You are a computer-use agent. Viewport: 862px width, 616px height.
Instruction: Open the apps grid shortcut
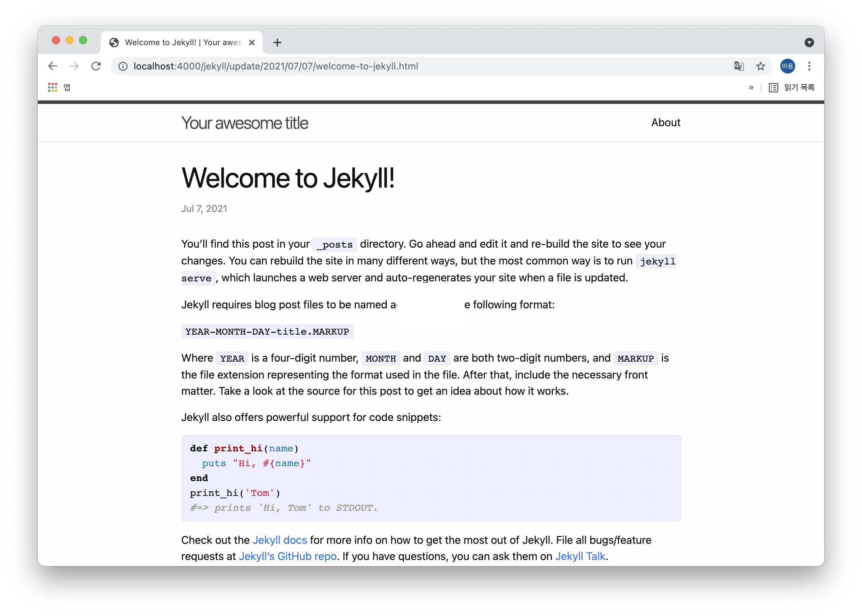[53, 88]
